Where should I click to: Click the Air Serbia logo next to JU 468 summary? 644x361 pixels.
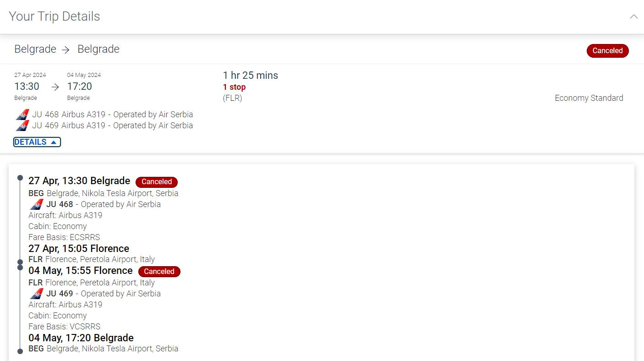(x=22, y=115)
